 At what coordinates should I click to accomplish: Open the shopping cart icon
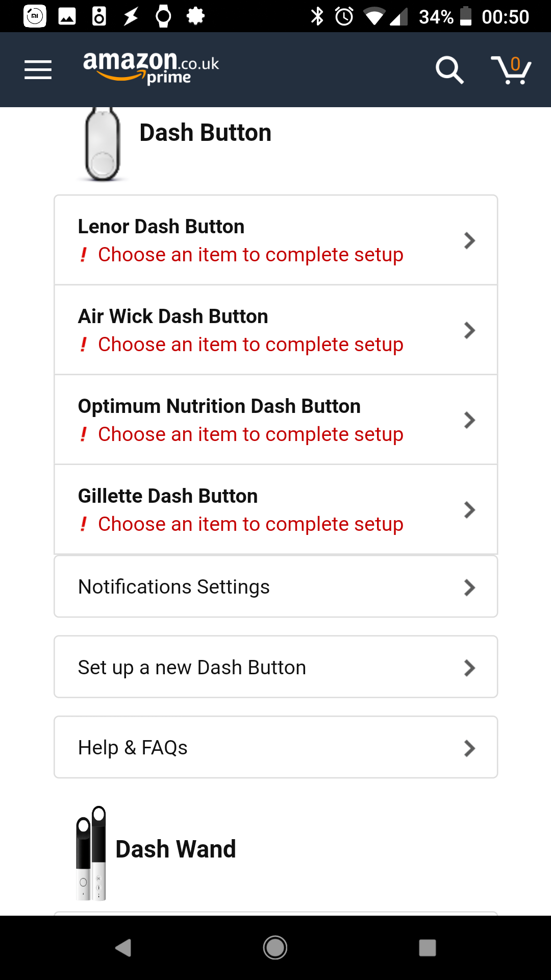(511, 69)
